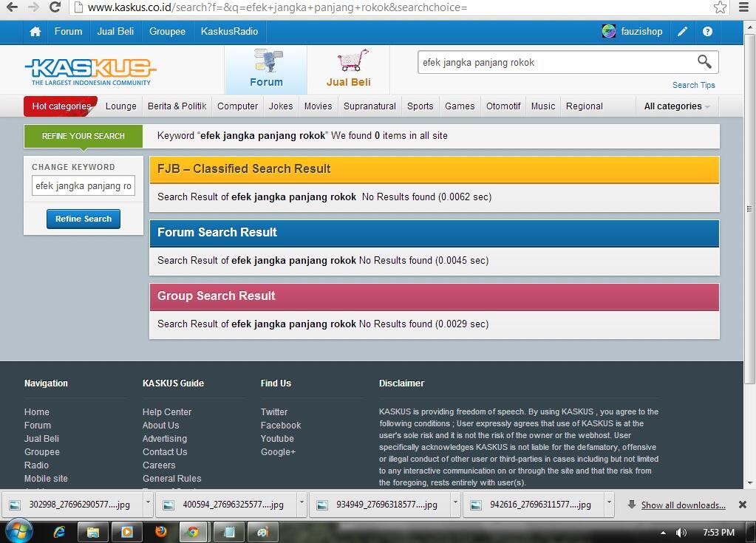Reload the page with the refresh icon
Screen dimensions: 756x543
[55, 7]
